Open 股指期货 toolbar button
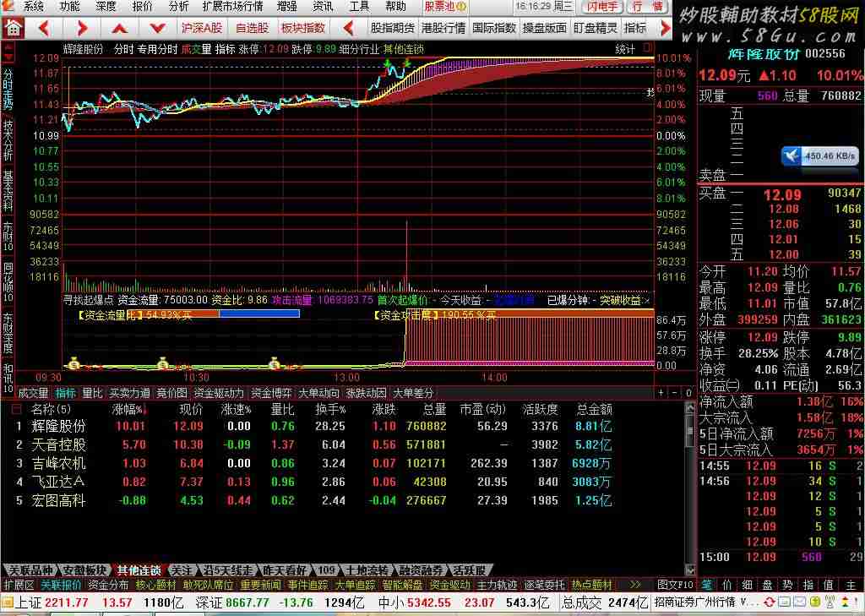The width and height of the screenshot is (865, 616). click(x=392, y=28)
